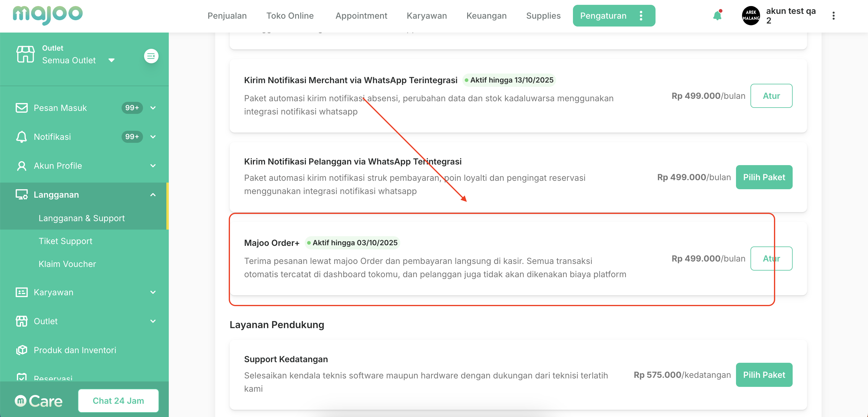Open Tiket Support submenu
The image size is (868, 417).
(x=65, y=241)
